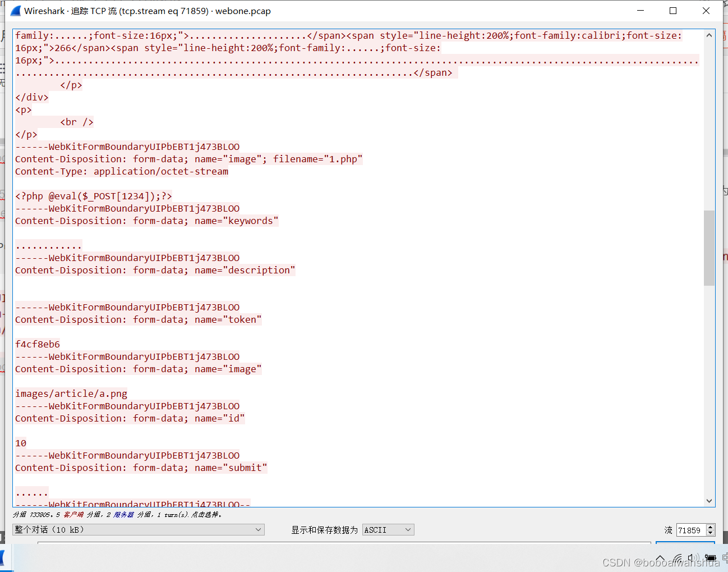Screen dimensions: 728x572
Task: Click the id value 10
Action: 21,443
